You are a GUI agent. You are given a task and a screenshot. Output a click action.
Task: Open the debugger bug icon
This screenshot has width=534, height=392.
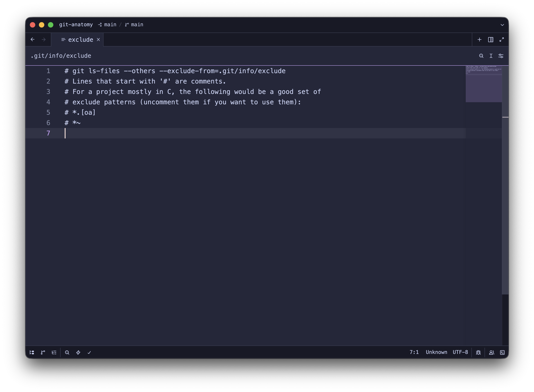point(478,352)
